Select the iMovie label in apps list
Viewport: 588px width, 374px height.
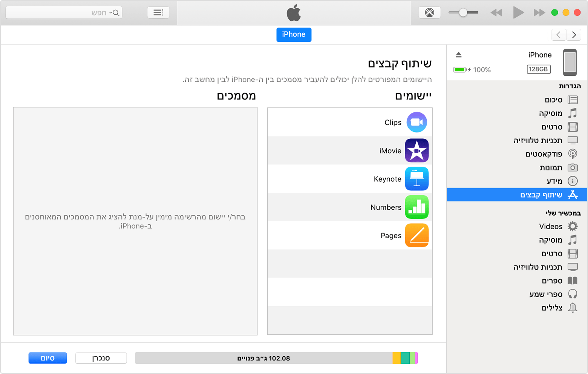pos(390,151)
